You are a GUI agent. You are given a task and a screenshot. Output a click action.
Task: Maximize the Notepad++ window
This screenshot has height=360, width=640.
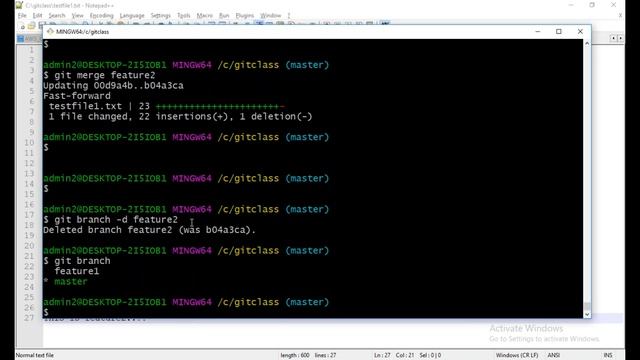coord(592,5)
